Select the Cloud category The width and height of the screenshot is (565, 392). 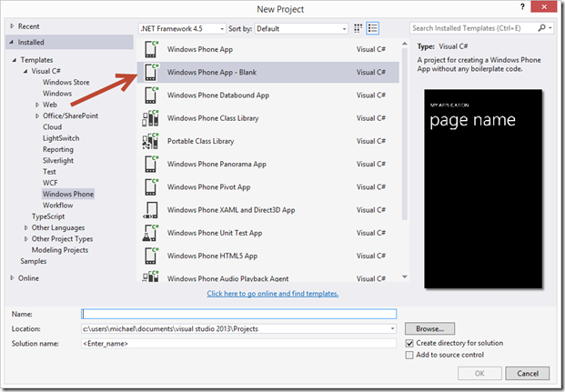click(x=52, y=126)
